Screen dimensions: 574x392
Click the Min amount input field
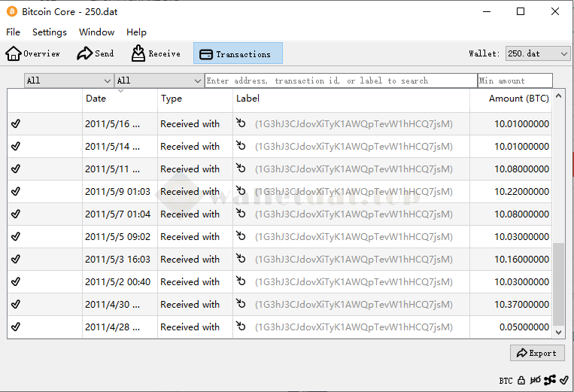[x=515, y=81]
